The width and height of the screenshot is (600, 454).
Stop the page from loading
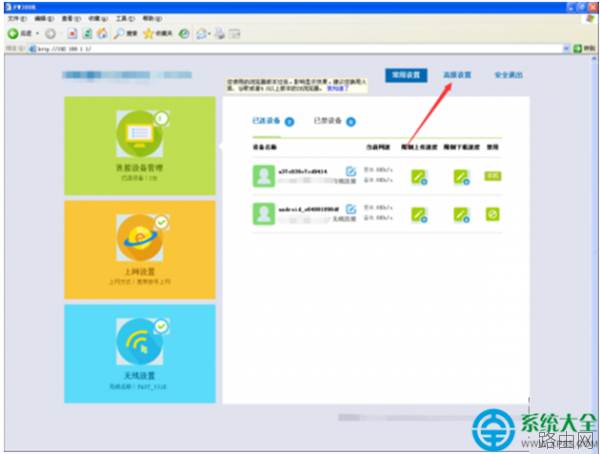tap(72, 34)
